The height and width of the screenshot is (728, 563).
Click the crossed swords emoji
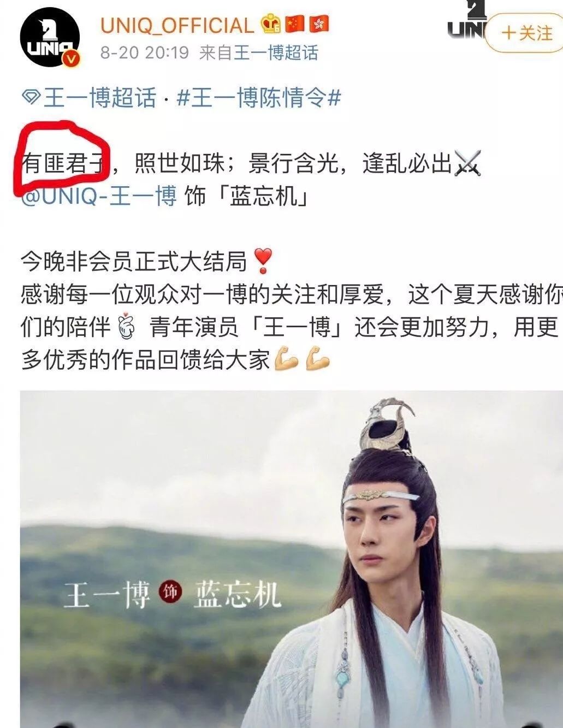tap(469, 163)
